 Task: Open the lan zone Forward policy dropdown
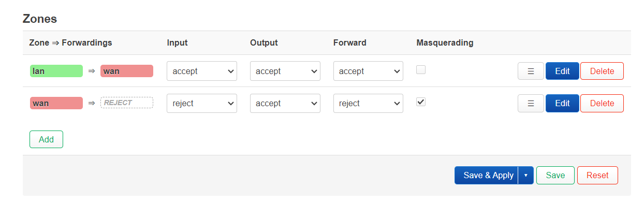[x=368, y=71]
